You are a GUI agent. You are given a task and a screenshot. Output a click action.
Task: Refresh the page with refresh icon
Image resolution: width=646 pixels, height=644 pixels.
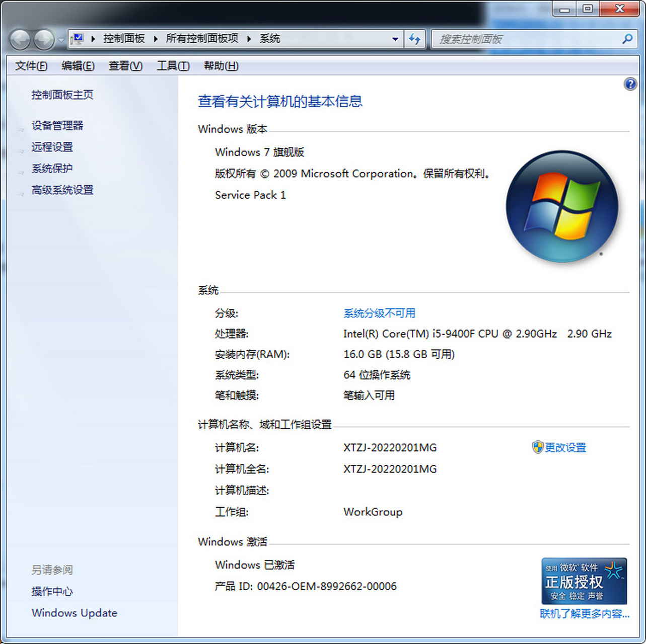[x=415, y=39]
